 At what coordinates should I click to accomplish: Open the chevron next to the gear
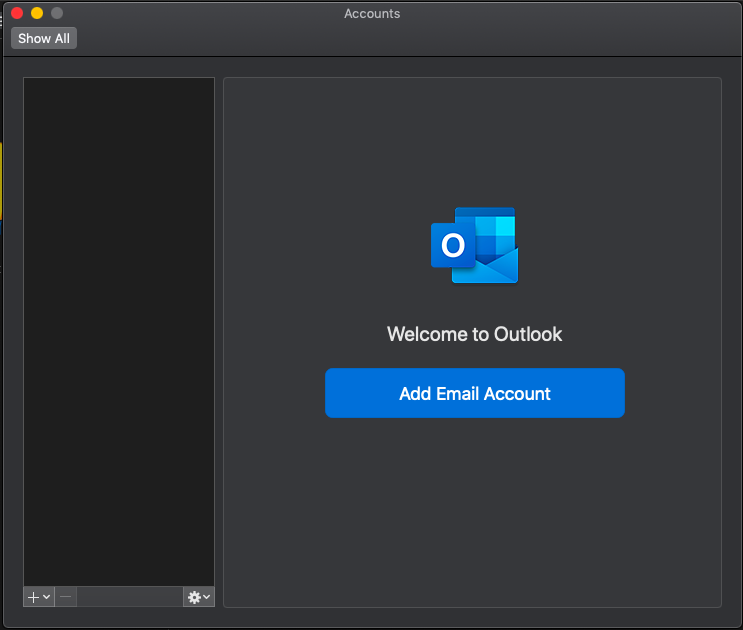(206, 597)
